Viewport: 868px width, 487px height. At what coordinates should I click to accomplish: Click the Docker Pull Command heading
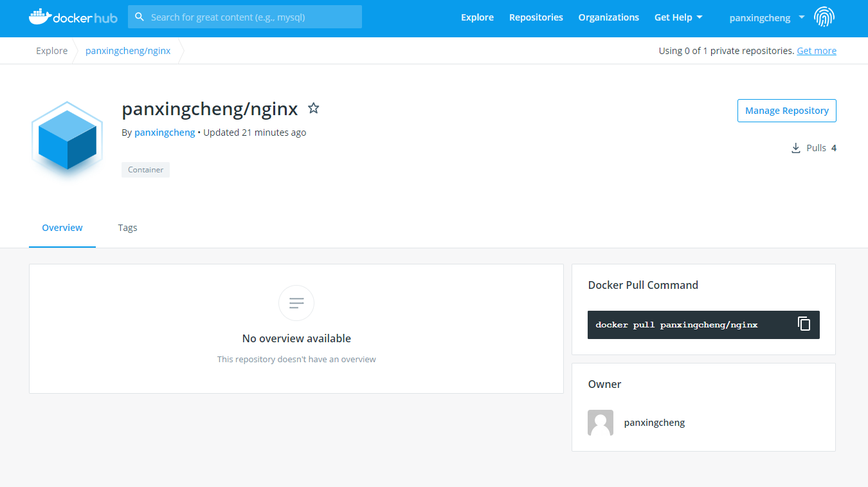tap(643, 285)
